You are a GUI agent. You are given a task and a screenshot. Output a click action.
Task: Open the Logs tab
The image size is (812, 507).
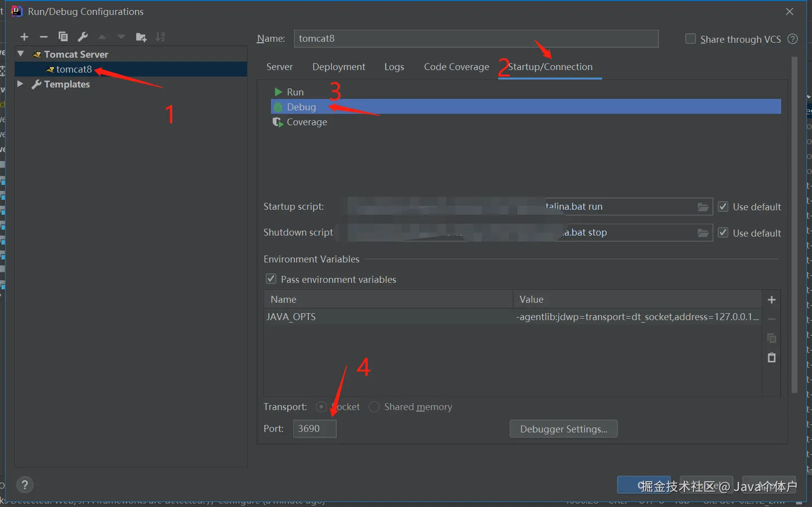pyautogui.click(x=394, y=67)
